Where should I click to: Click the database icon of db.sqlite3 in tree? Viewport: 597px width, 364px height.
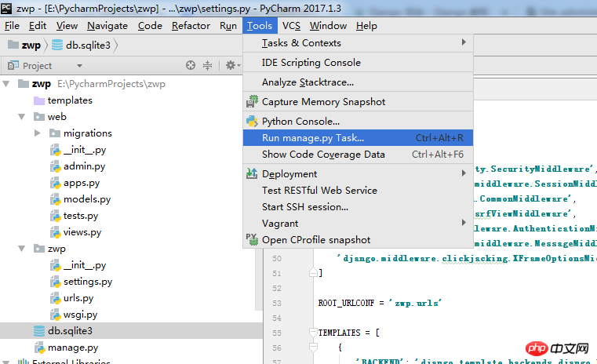click(39, 331)
